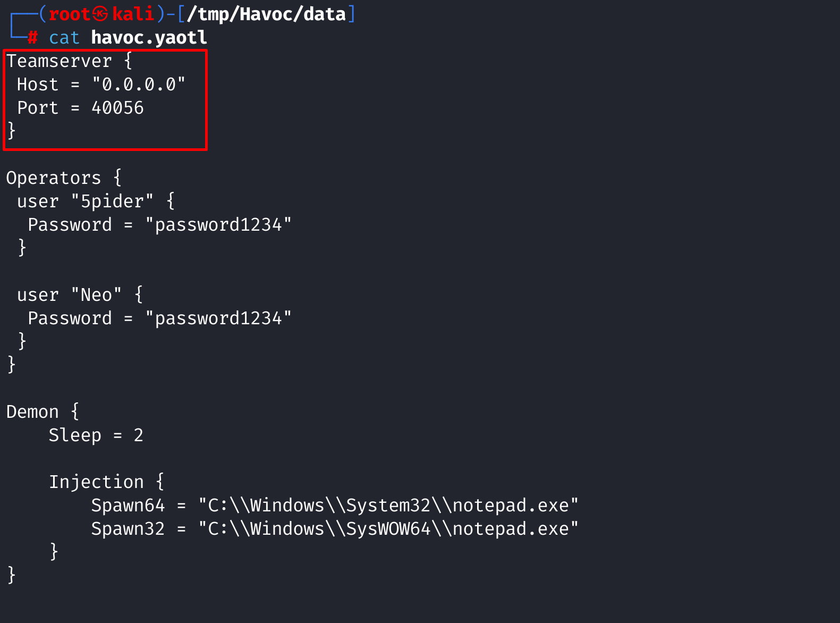
Task: Click the Demon section header
Action: point(32,412)
